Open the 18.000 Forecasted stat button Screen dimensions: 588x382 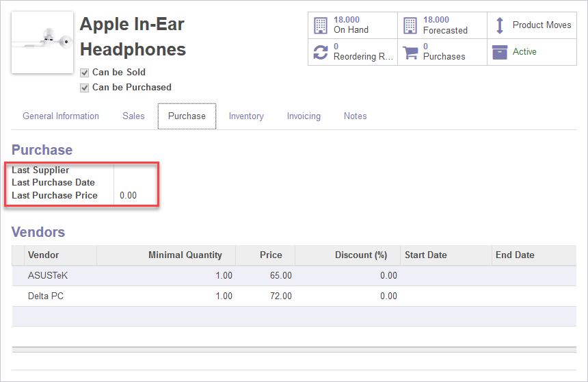[442, 25]
